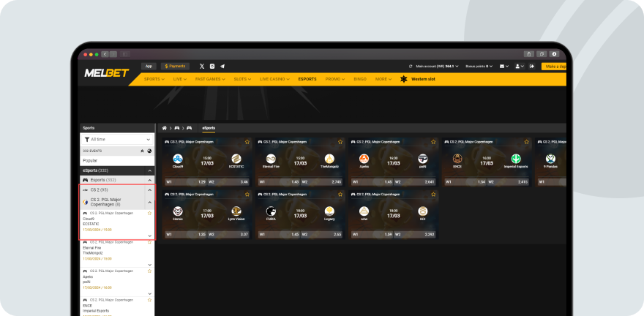Open the Western slot link

423,79
